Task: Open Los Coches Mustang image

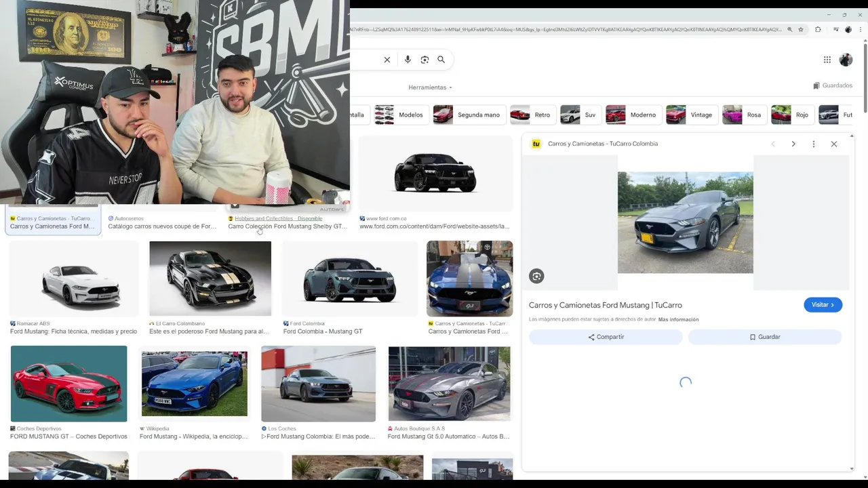Action: coord(318,384)
